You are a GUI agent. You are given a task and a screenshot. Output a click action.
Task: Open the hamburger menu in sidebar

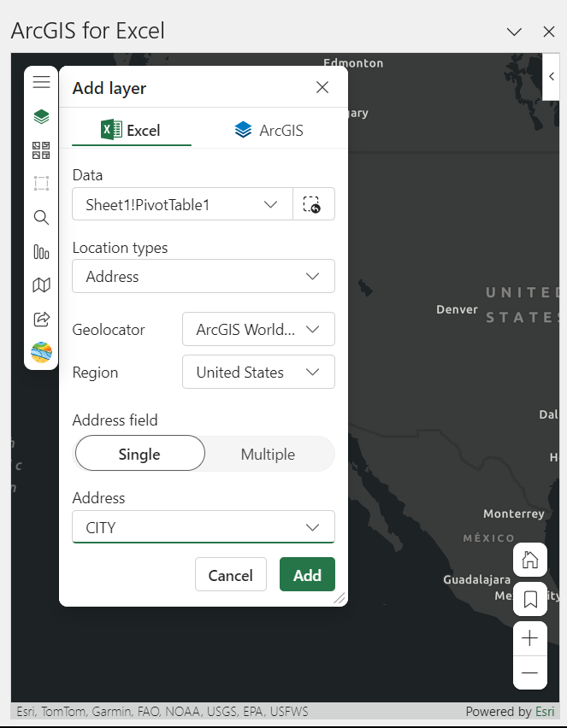pos(41,82)
